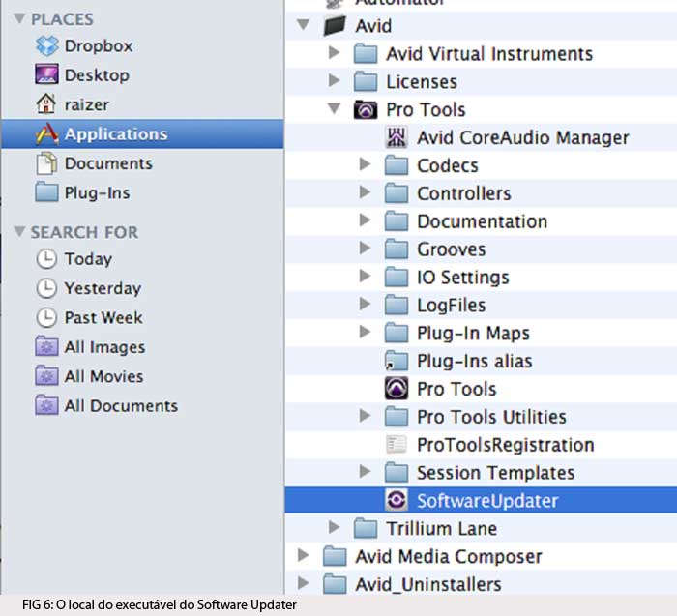The image size is (677, 616).
Task: Click the Applications sidebar icon
Action: tap(46, 133)
